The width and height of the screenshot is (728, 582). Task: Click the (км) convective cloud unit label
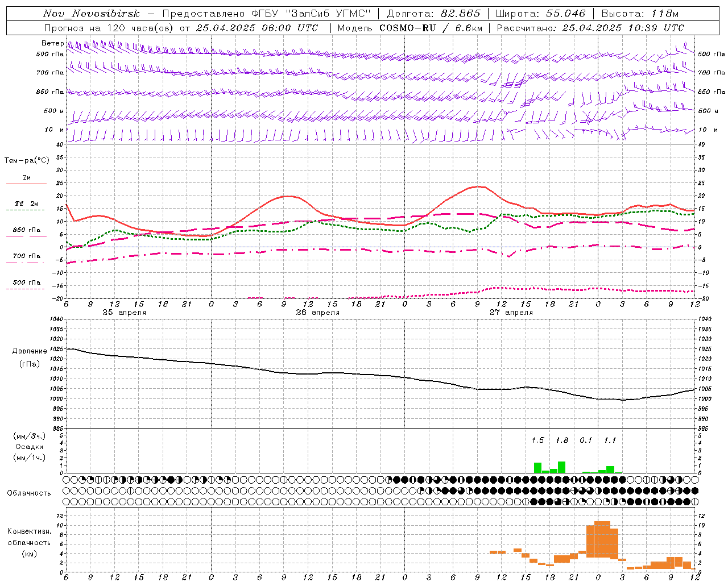(29, 554)
